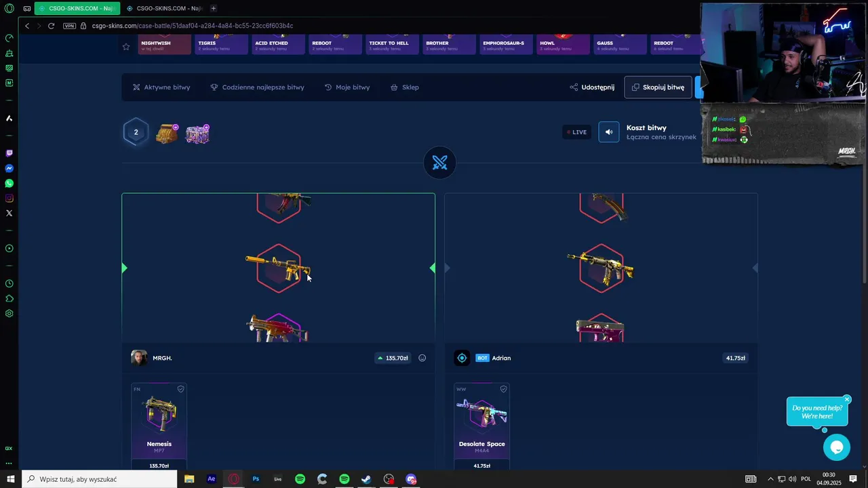This screenshot has width=868, height=488.
Task: Open Photoshop from the taskbar
Action: point(256,479)
